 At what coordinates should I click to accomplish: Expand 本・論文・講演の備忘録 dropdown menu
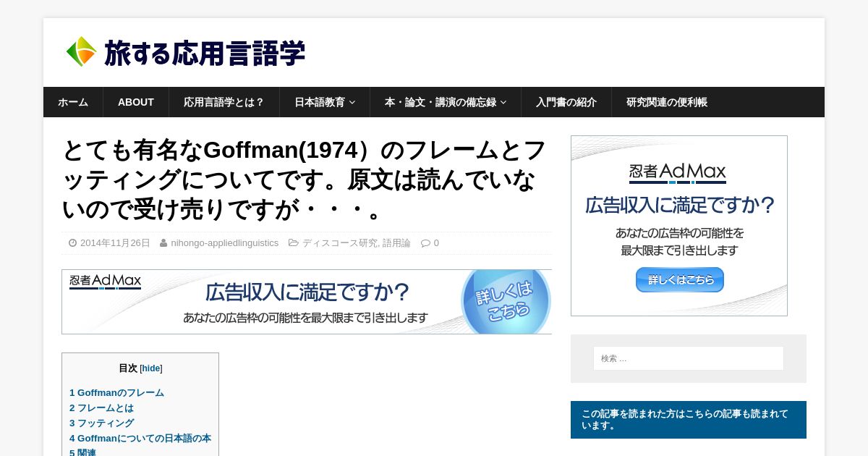point(446,102)
